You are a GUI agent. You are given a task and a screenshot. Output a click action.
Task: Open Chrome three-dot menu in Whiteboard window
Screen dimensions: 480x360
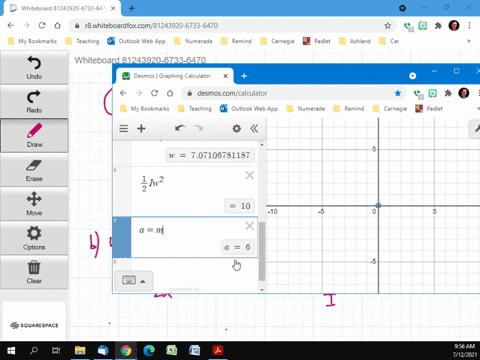tap(469, 26)
